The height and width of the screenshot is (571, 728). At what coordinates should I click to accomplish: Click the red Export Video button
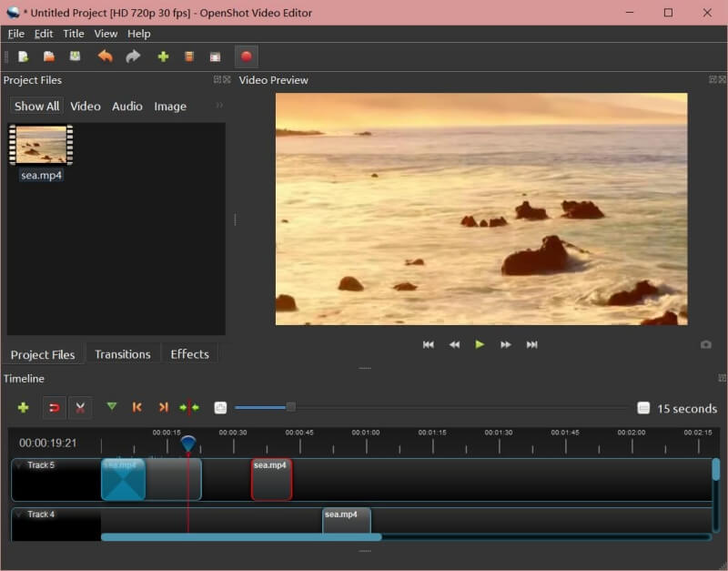(x=246, y=56)
